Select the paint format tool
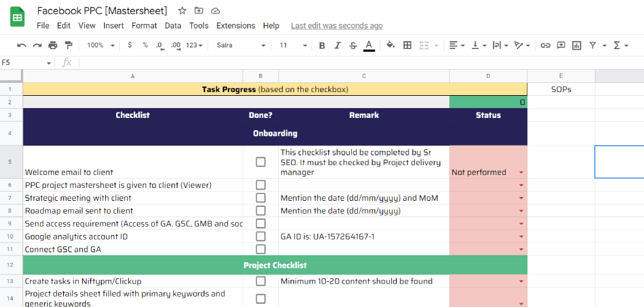Image resolution: width=644 pixels, height=307 pixels. 69,45
